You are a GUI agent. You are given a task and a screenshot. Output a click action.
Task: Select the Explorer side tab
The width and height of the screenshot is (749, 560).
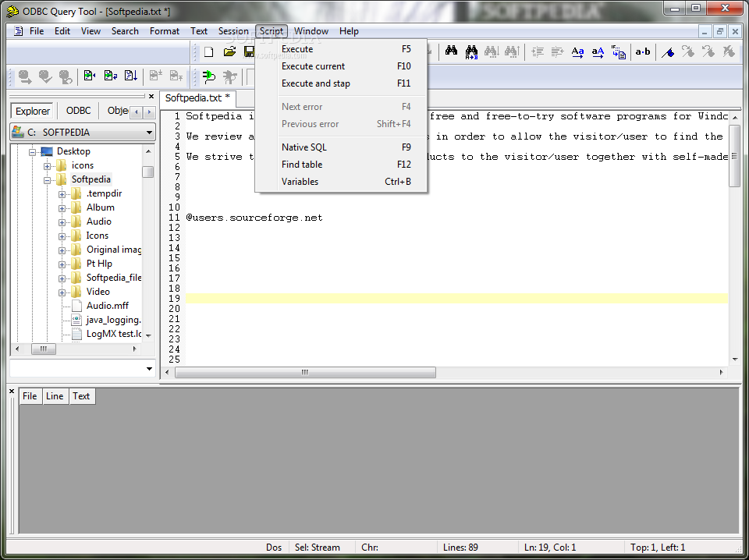[33, 112]
